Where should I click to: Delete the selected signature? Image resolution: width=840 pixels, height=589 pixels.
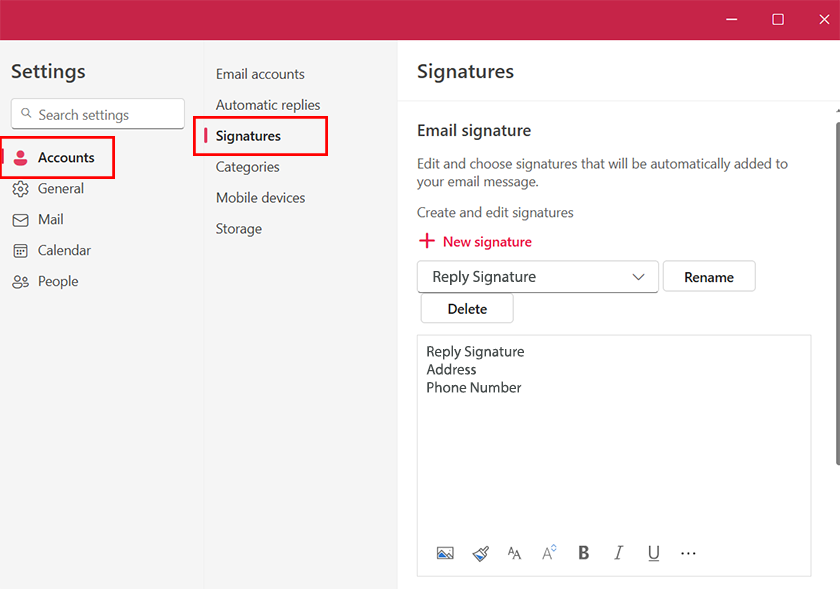467,309
